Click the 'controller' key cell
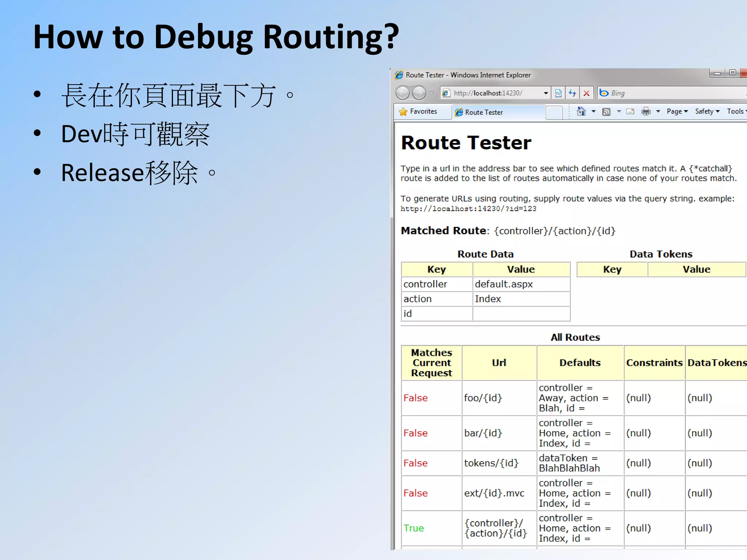Screen dimensions: 747x560 (437, 284)
